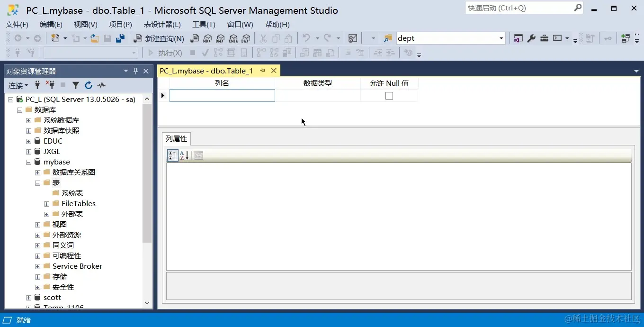Open the 视图(V) menu
644x327 pixels.
coord(86,25)
